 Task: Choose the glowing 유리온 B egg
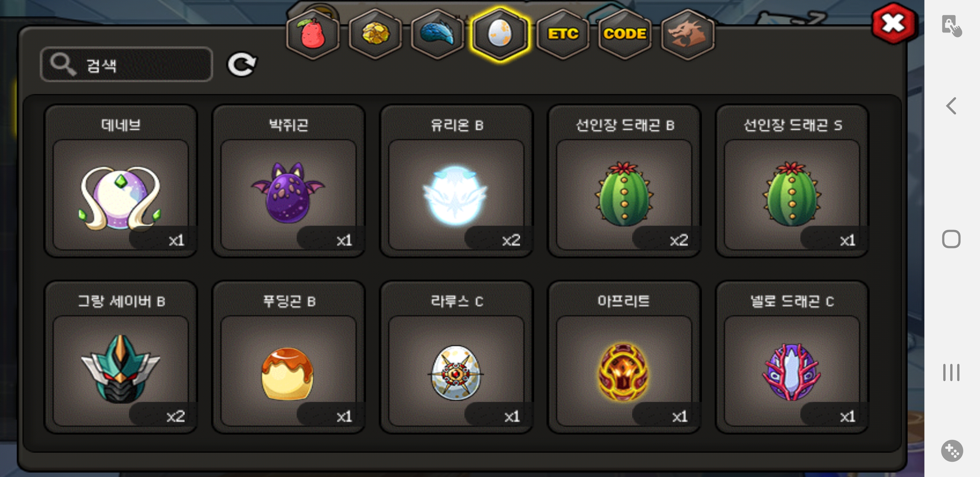click(x=456, y=181)
